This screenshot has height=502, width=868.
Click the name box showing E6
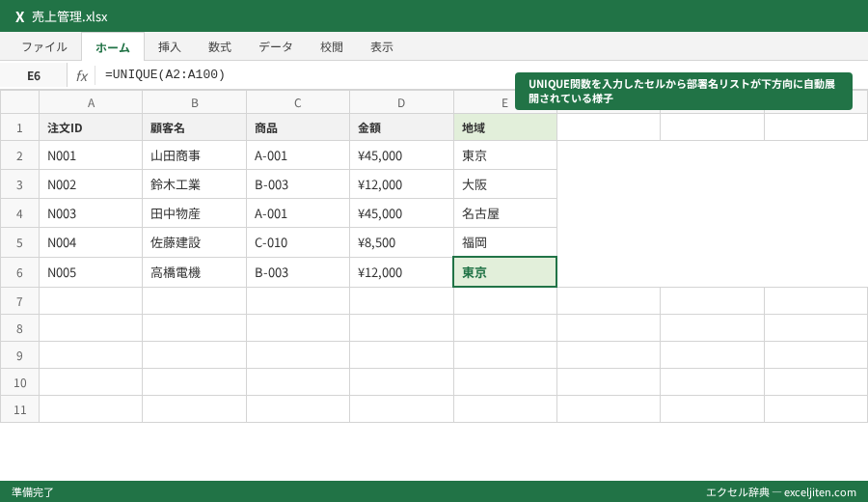pyautogui.click(x=34, y=75)
